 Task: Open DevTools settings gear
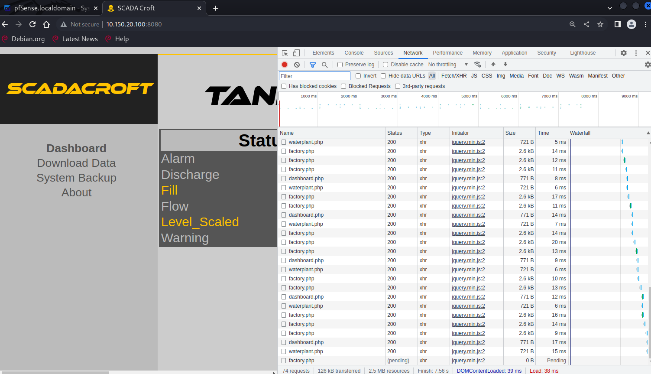624,53
